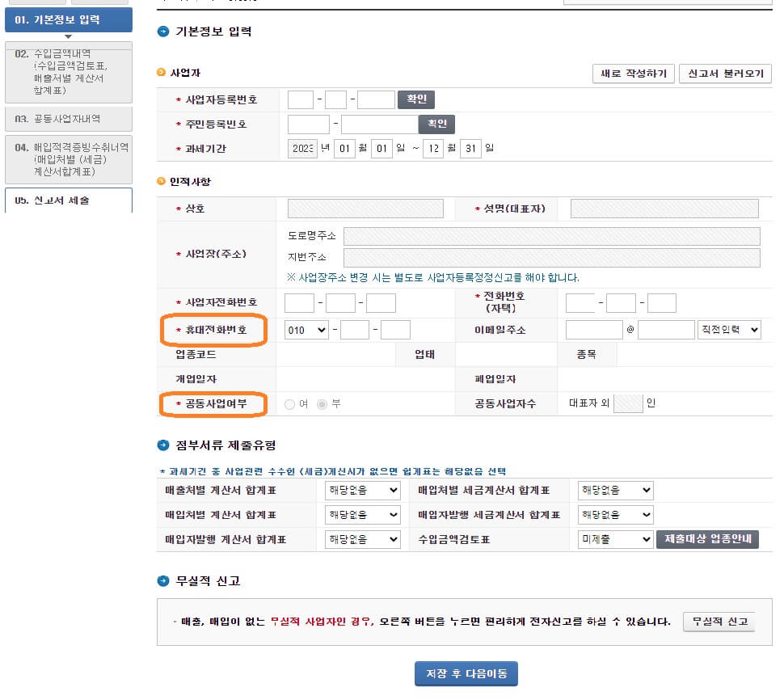Image resolution: width=784 pixels, height=700 pixels.
Task: Open the 010 mobile phone prefix dropdown
Action: pos(306,330)
